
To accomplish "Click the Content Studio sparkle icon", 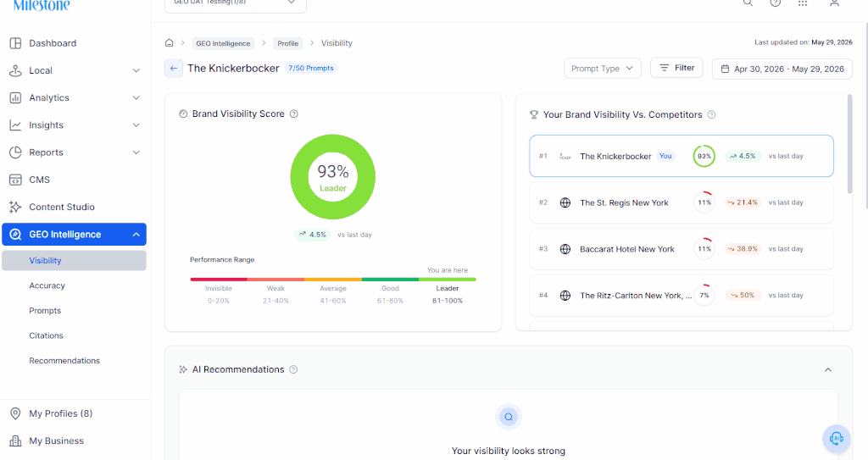I will click(15, 207).
